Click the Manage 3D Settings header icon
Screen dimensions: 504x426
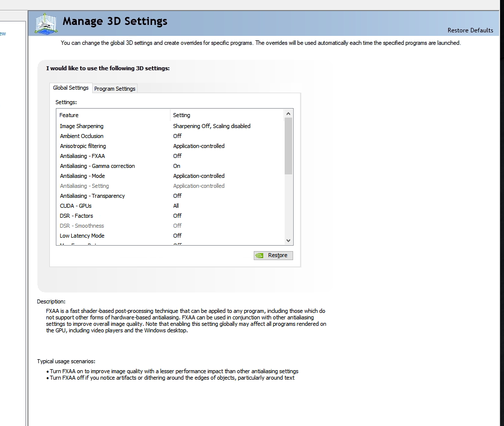[46, 23]
